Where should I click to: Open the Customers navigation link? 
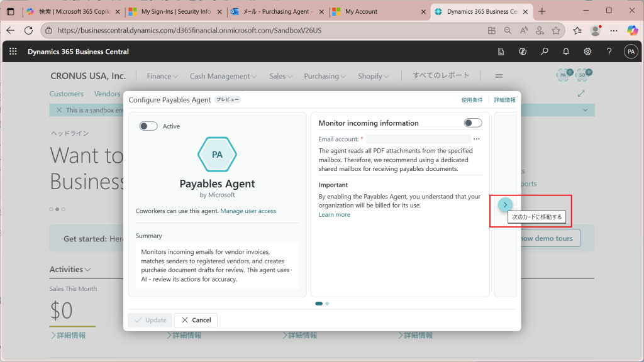(67, 94)
